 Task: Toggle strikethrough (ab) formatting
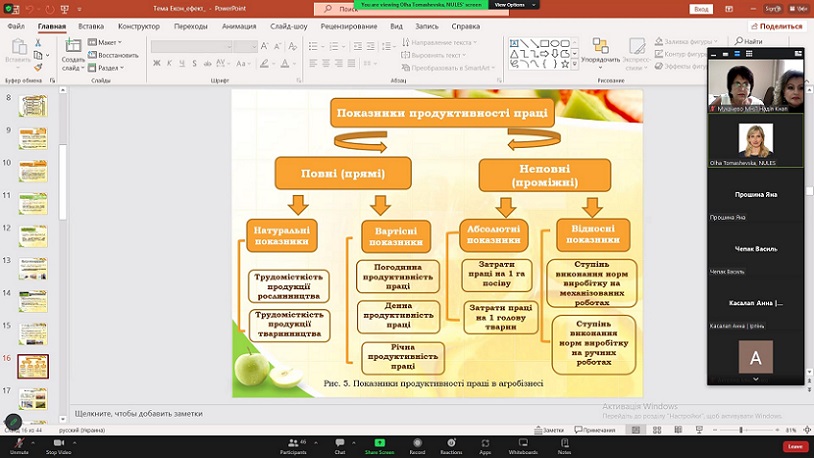[207, 63]
